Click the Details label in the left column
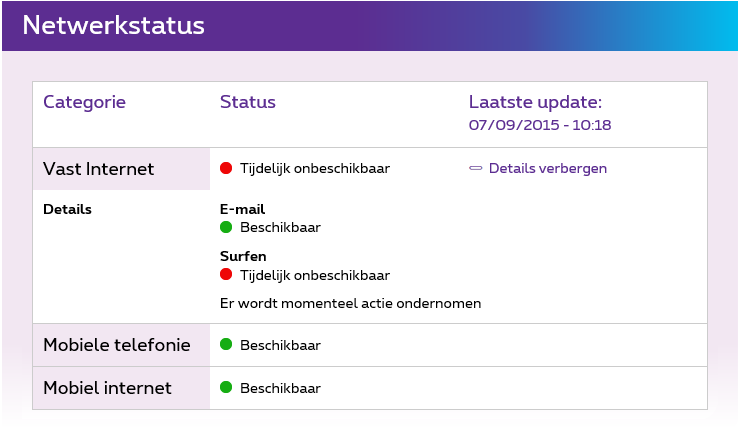 pos(68,210)
